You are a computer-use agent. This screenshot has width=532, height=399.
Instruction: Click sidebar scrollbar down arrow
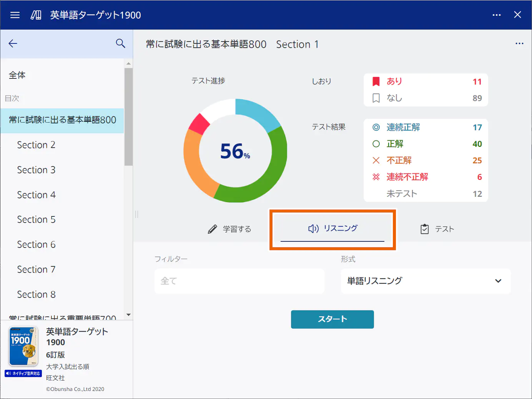(x=128, y=315)
